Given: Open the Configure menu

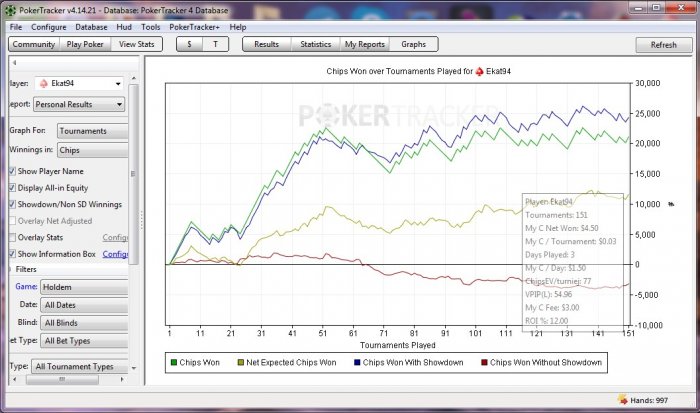Looking at the screenshot, I should tap(49, 27).
